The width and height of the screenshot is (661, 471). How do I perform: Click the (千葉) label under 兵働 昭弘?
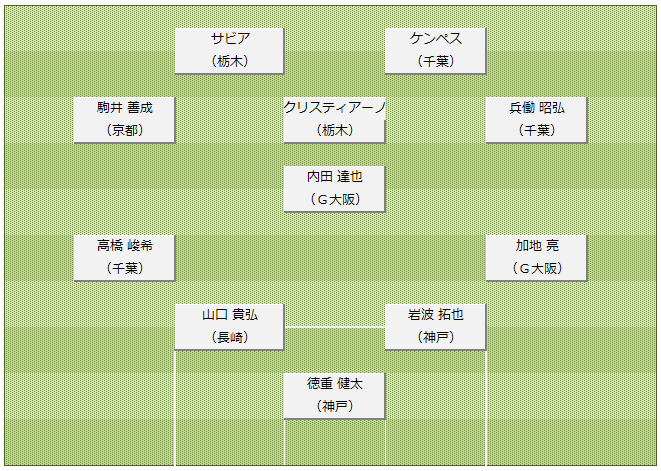[537, 130]
